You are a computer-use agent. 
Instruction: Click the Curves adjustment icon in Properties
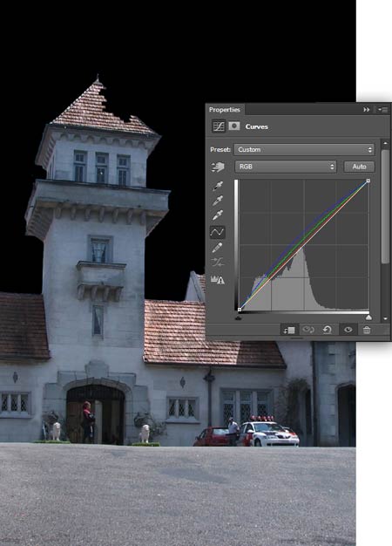coord(219,126)
